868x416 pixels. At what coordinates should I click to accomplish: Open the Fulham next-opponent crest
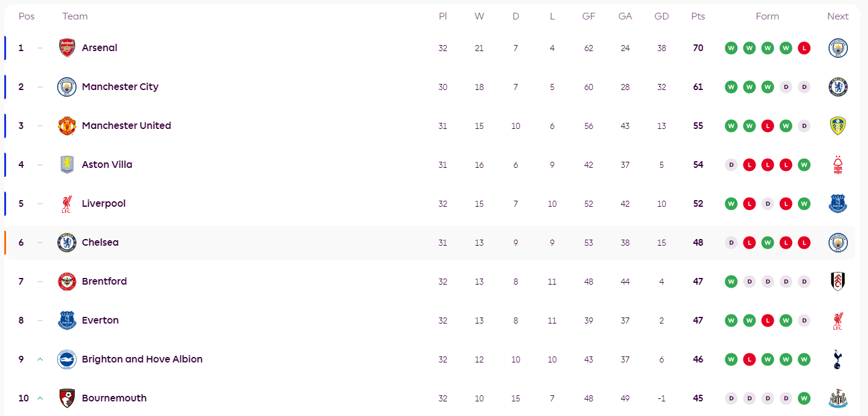coord(838,282)
